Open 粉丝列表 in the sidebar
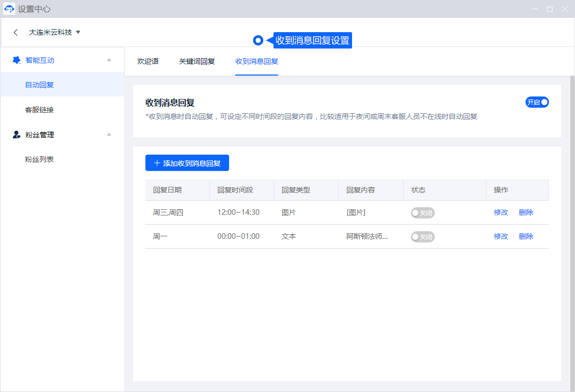The height and width of the screenshot is (392, 575). pyautogui.click(x=39, y=159)
